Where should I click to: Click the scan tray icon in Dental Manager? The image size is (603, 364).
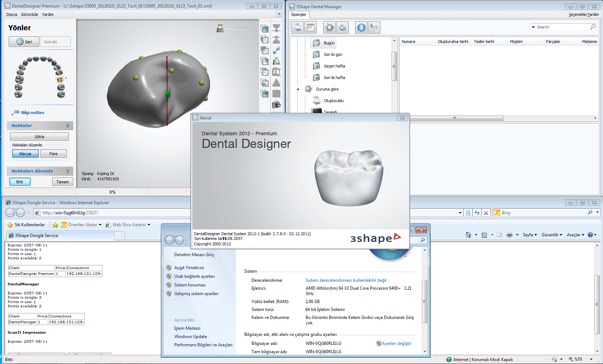(x=342, y=27)
